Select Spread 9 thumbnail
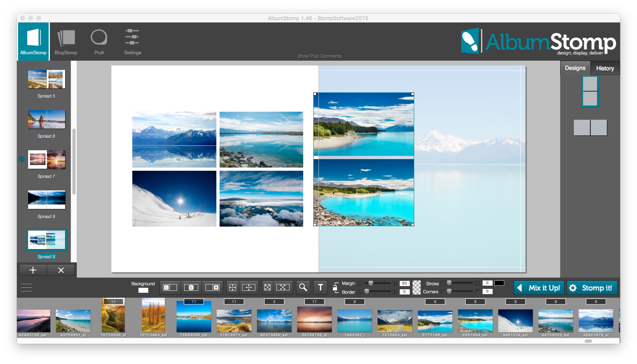 pos(47,240)
